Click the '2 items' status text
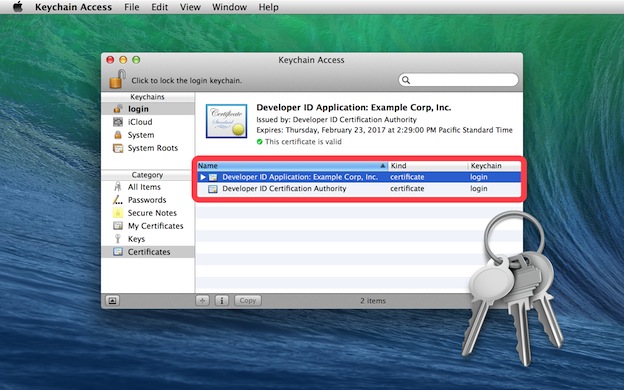The height and width of the screenshot is (390, 624). (x=373, y=301)
